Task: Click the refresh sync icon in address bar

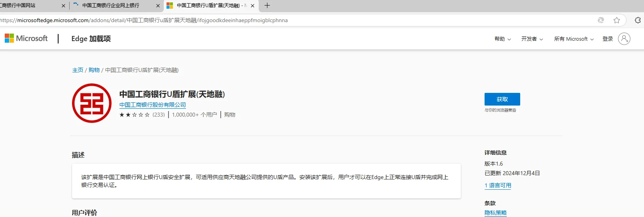Action: click(601, 20)
